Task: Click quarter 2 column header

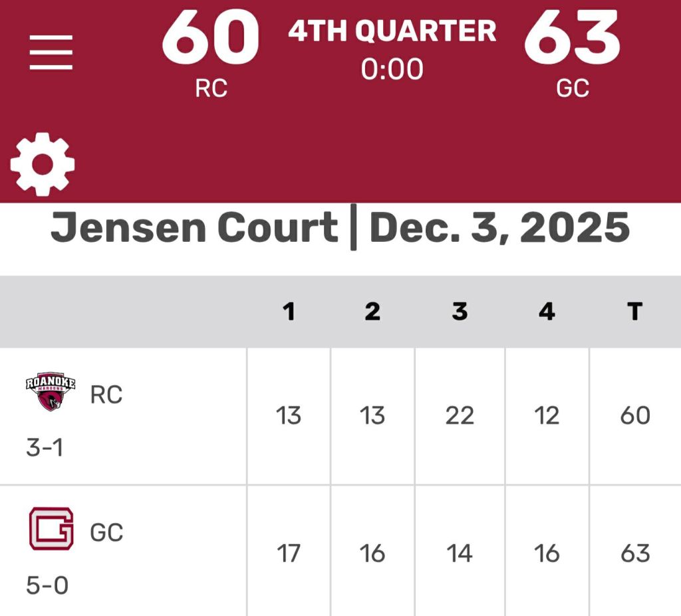Action: pos(372,311)
